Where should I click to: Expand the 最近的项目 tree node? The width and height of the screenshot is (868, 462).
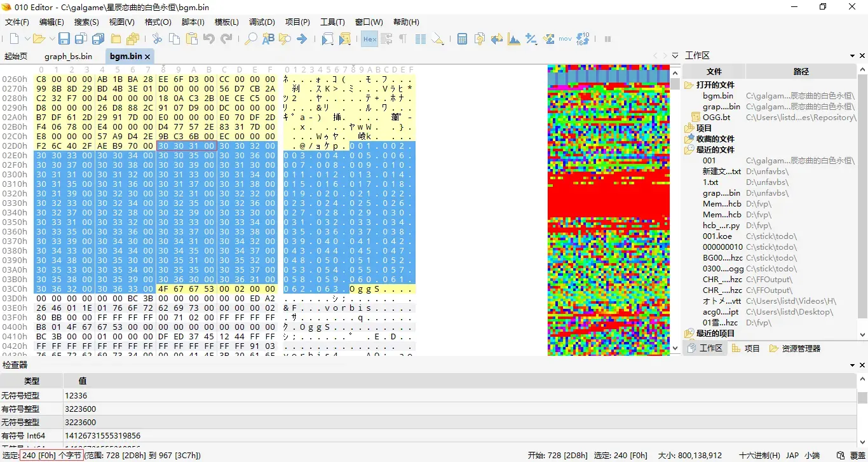click(x=689, y=334)
